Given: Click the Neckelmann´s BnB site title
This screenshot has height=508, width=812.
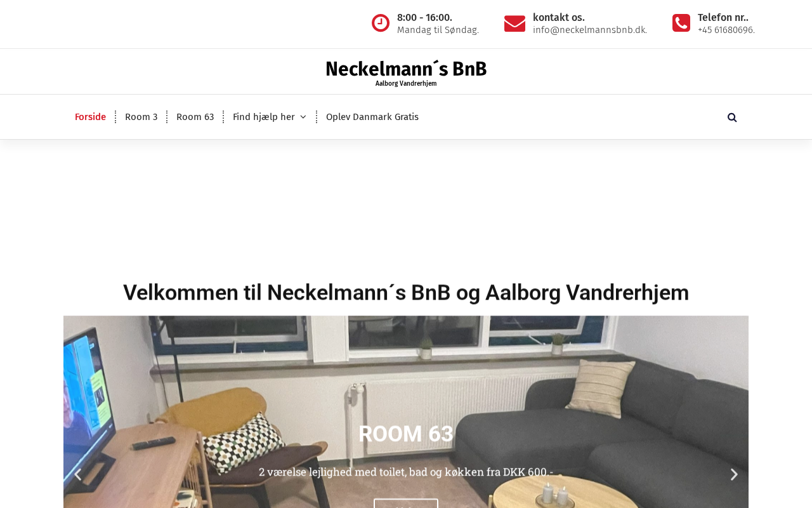Looking at the screenshot, I should (x=406, y=69).
